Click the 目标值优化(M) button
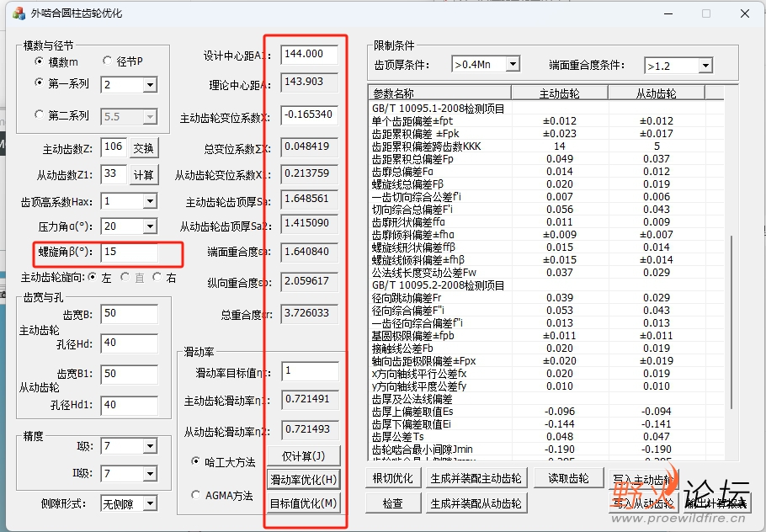Image resolution: width=766 pixels, height=532 pixels. coord(303,503)
